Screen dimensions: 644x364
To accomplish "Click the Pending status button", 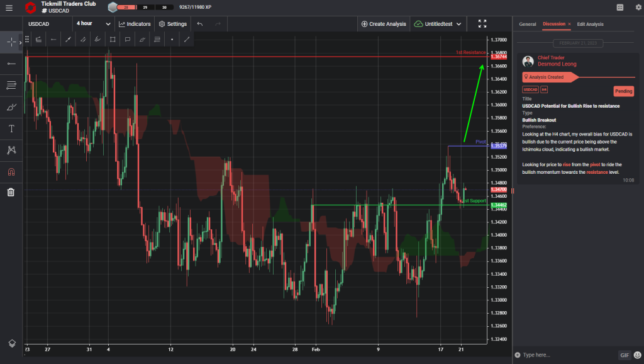I will 623,91.
